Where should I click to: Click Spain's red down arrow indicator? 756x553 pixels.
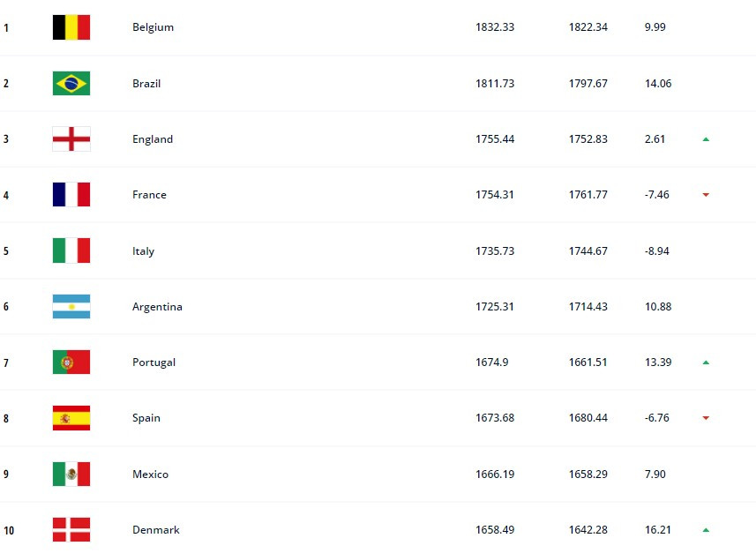706,418
